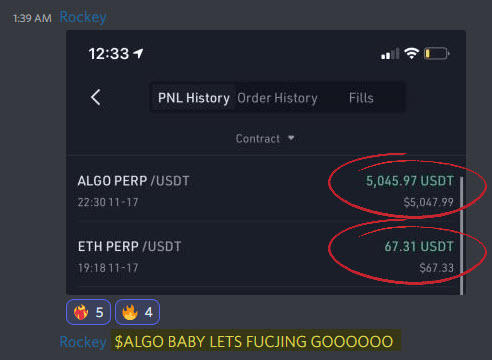This screenshot has width=492, height=360.
Task: Click the heart-on-fire reaction emoji
Action: (x=81, y=312)
